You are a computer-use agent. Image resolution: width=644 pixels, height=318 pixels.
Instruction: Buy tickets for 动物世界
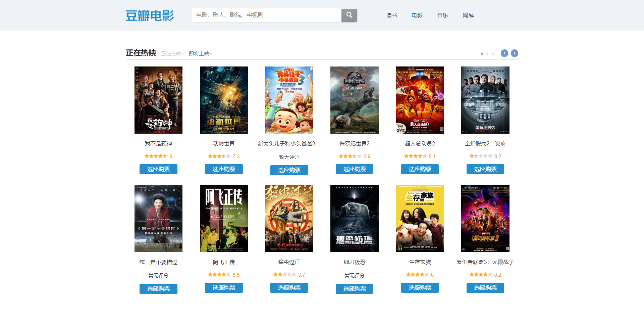coord(224,169)
